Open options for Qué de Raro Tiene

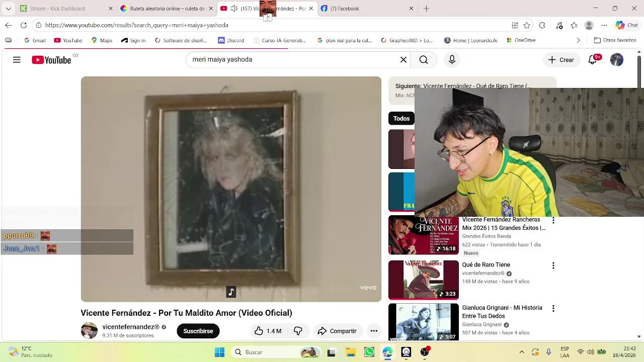click(553, 265)
